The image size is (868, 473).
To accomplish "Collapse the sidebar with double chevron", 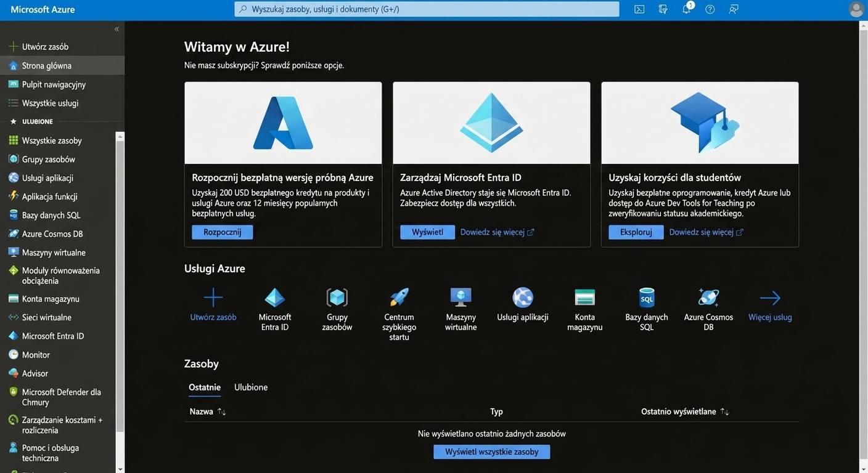I will point(117,29).
